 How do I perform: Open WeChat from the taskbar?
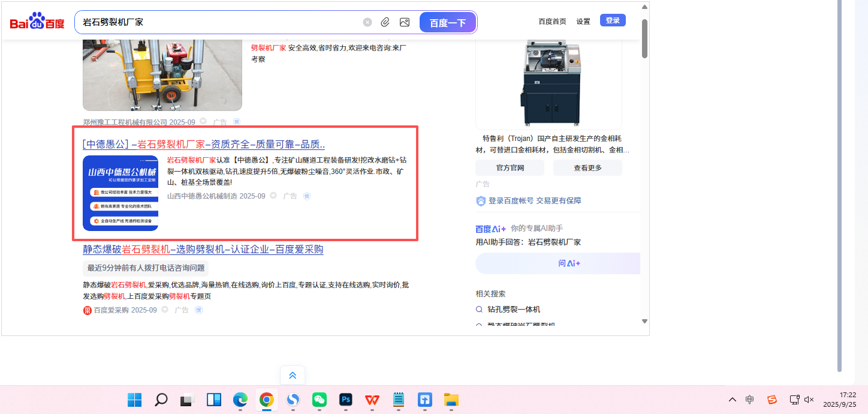[320, 400]
